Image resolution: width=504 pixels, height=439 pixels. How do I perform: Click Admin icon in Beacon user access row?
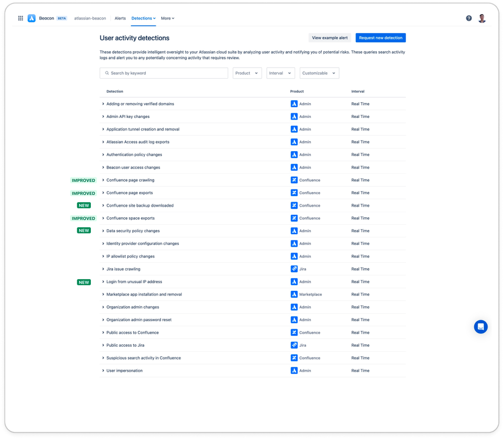294,167
